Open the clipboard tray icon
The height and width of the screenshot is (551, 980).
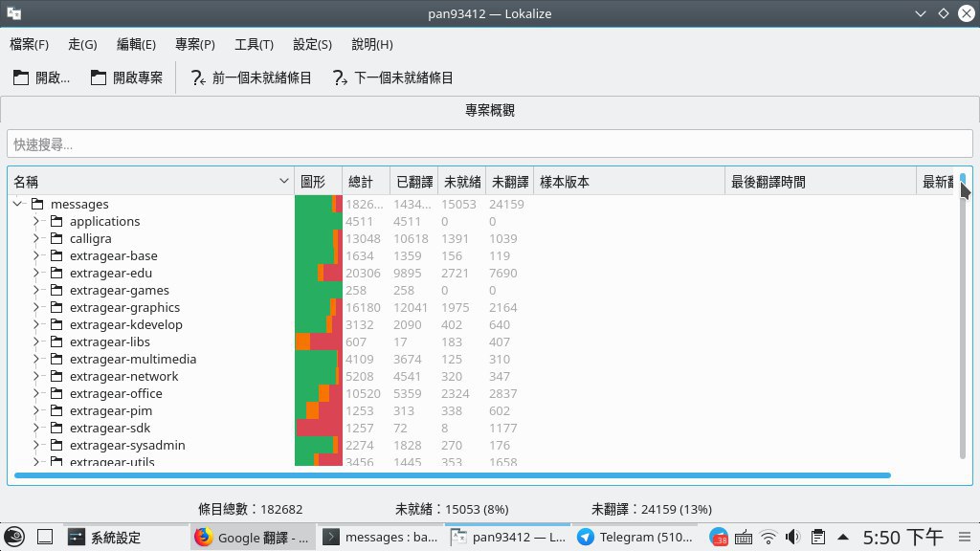(x=817, y=537)
